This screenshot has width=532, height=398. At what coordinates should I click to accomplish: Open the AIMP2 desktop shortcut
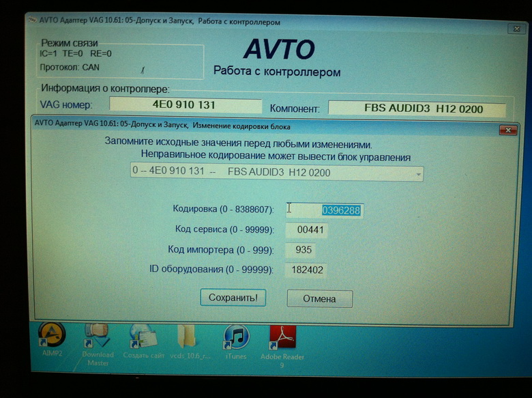pyautogui.click(x=51, y=338)
